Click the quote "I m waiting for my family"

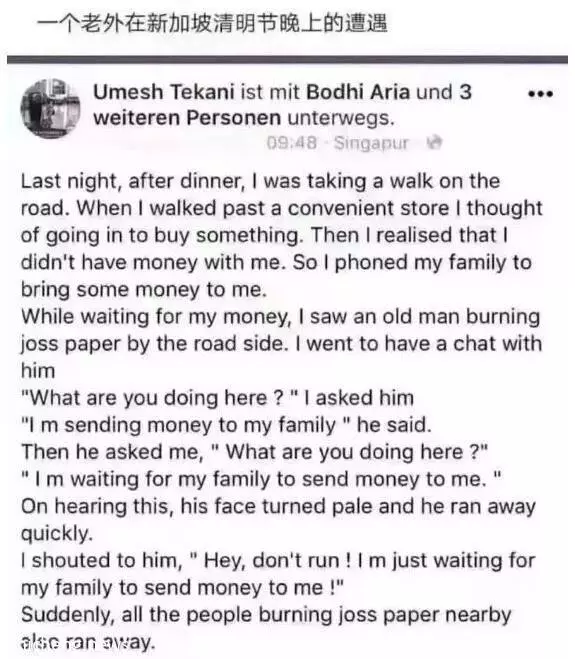coord(261,479)
